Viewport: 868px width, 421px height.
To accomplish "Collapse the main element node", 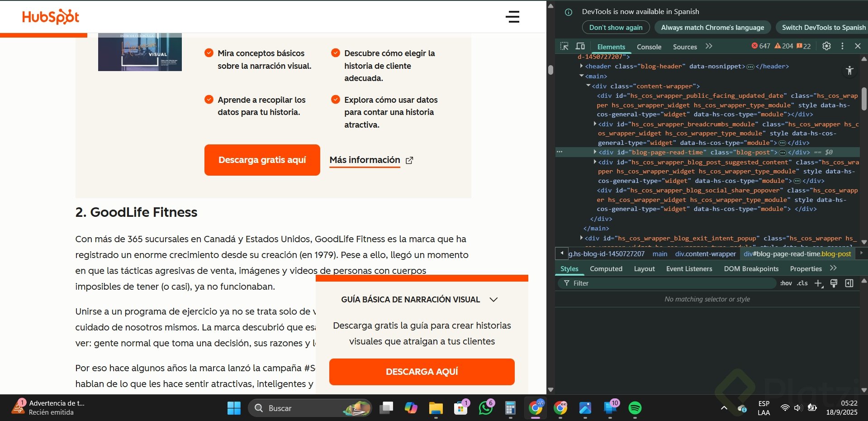I will 582,76.
